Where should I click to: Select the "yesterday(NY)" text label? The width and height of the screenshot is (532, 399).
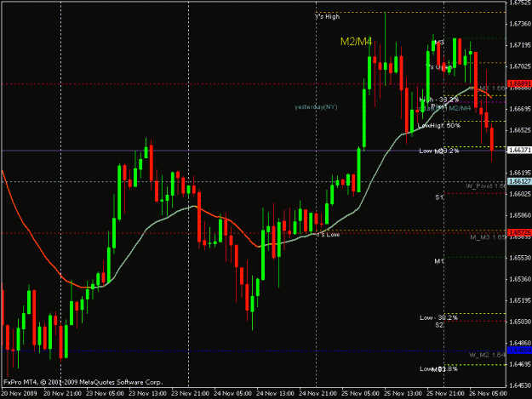pyautogui.click(x=316, y=107)
